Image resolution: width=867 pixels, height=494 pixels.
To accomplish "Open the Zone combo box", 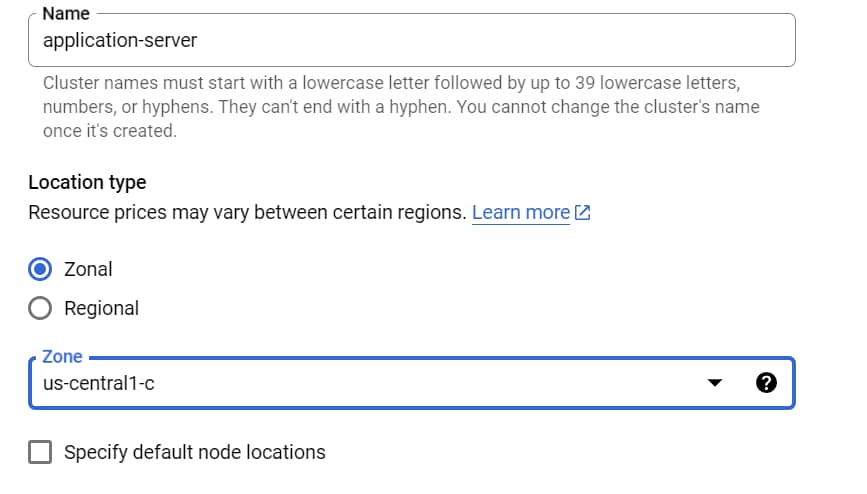I will point(412,383).
